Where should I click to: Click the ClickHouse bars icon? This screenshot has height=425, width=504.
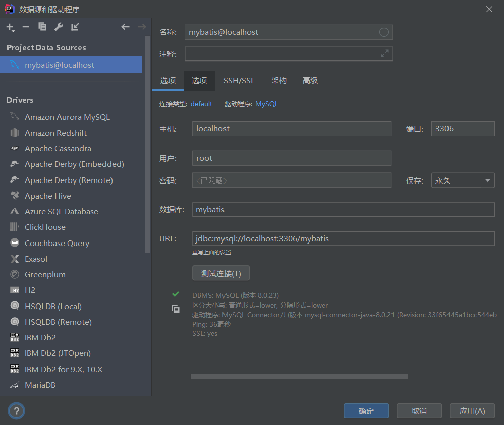15,227
